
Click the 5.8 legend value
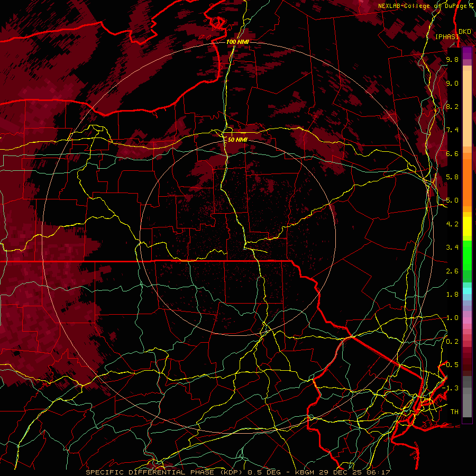click(x=452, y=177)
